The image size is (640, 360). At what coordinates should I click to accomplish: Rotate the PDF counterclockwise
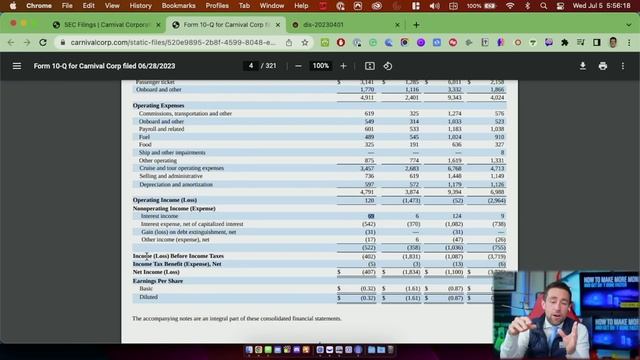pyautogui.click(x=388, y=66)
